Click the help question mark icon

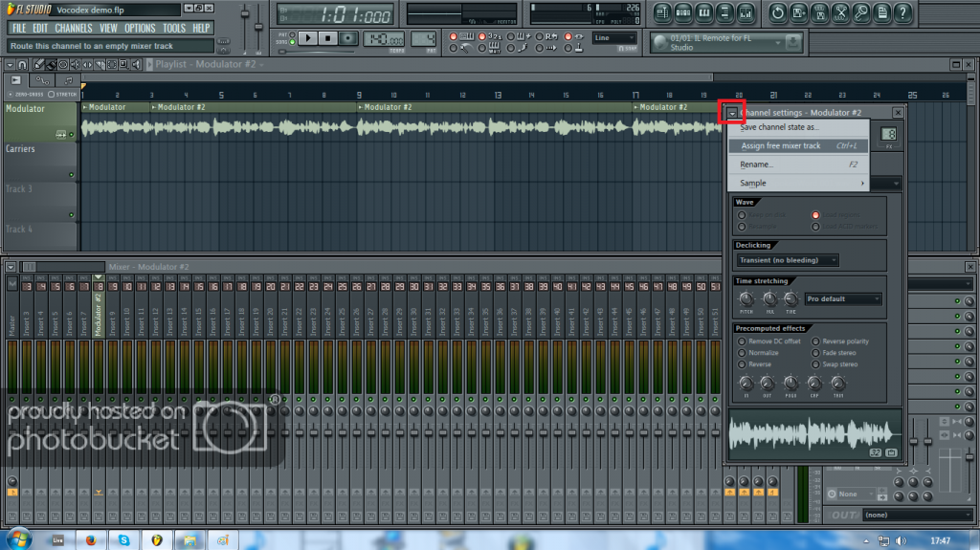(903, 12)
